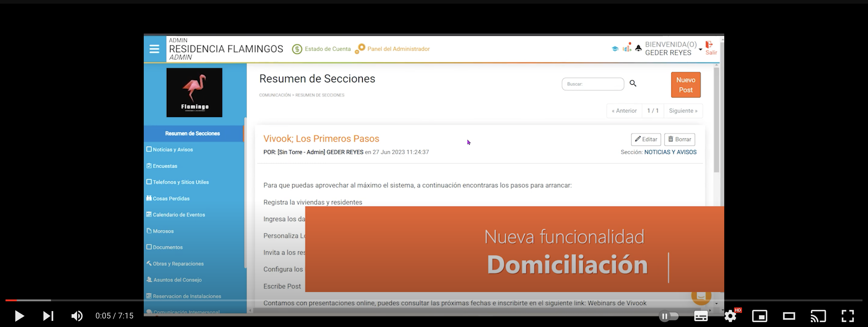Enter full screen mode
The image size is (868, 327).
pyautogui.click(x=848, y=316)
